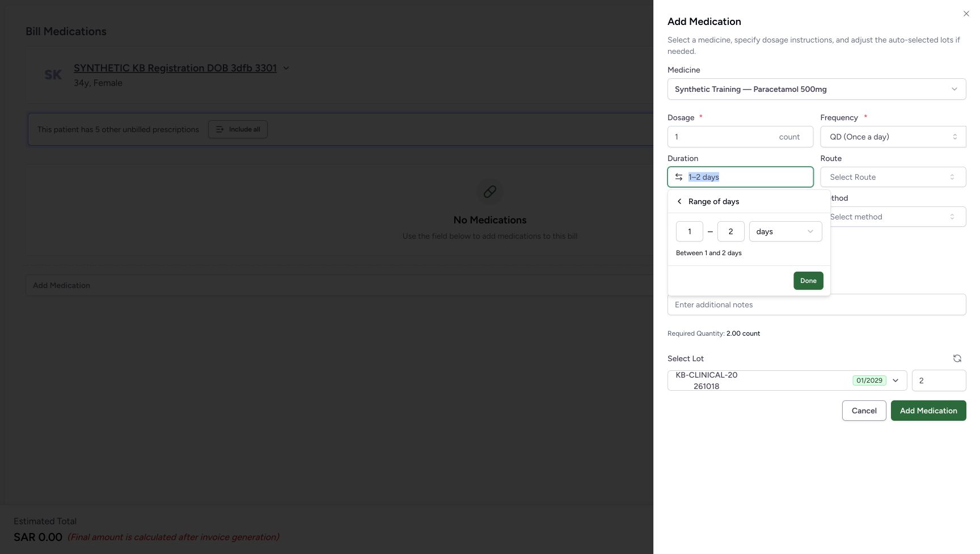The image size is (980, 554).
Task: Expand the patient name chevron
Action: (286, 68)
